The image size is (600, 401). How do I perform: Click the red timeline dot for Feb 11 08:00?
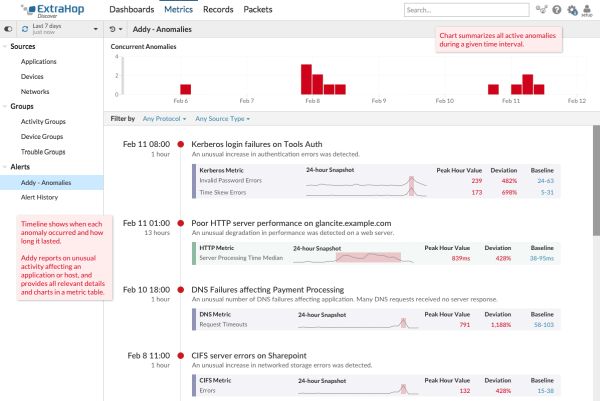(x=181, y=144)
